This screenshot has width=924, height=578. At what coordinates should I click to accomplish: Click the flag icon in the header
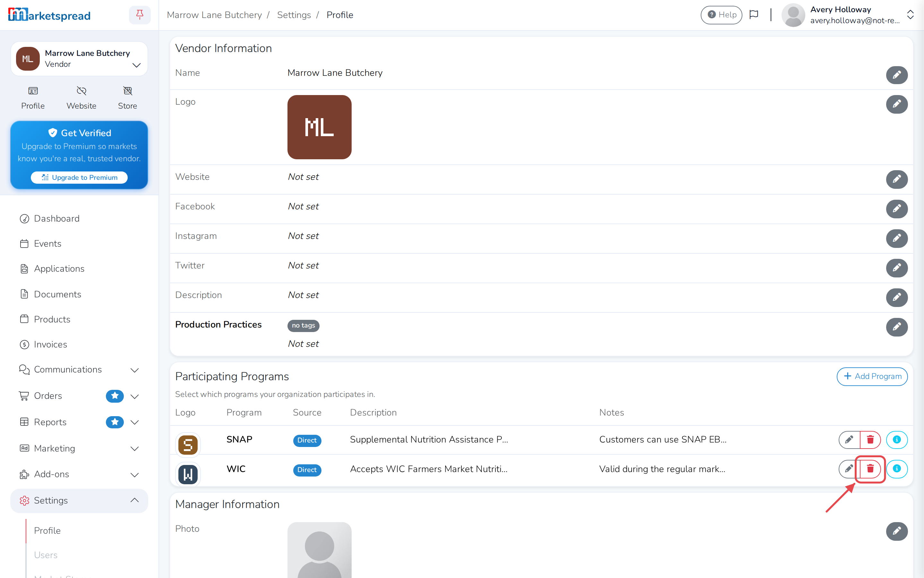754,15
